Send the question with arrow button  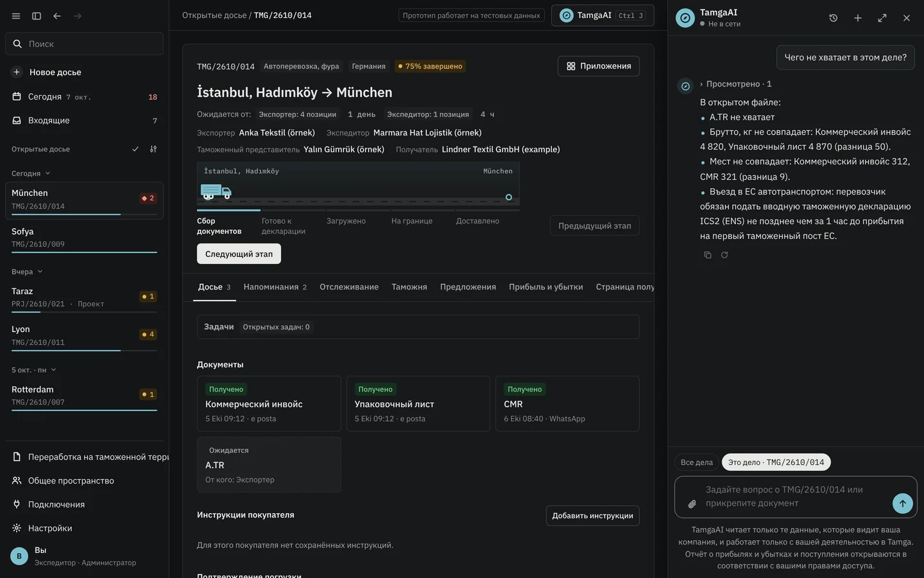click(x=902, y=504)
